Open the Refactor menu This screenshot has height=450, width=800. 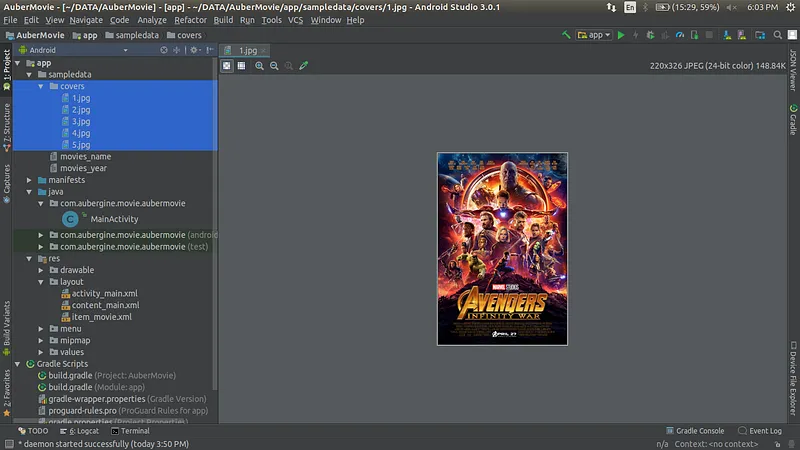click(190, 20)
